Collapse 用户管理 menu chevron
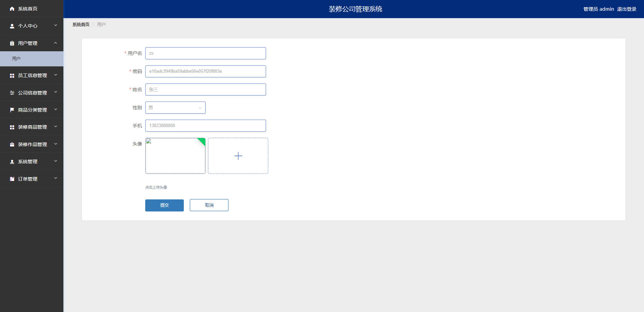The width and height of the screenshot is (644, 312). tap(56, 43)
